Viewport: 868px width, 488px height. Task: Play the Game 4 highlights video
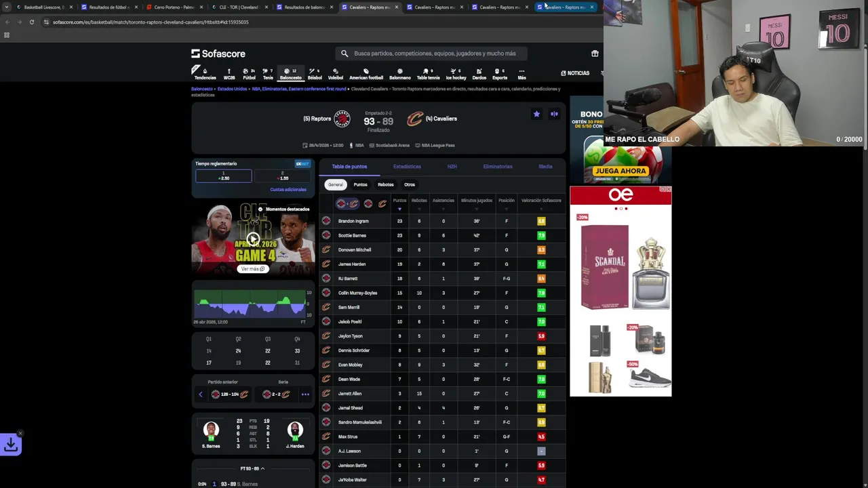pos(253,239)
